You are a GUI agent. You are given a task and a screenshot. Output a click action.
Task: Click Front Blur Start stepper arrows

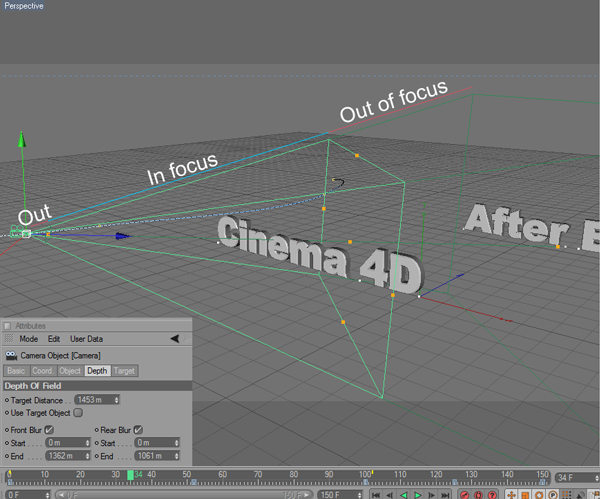pos(88,443)
